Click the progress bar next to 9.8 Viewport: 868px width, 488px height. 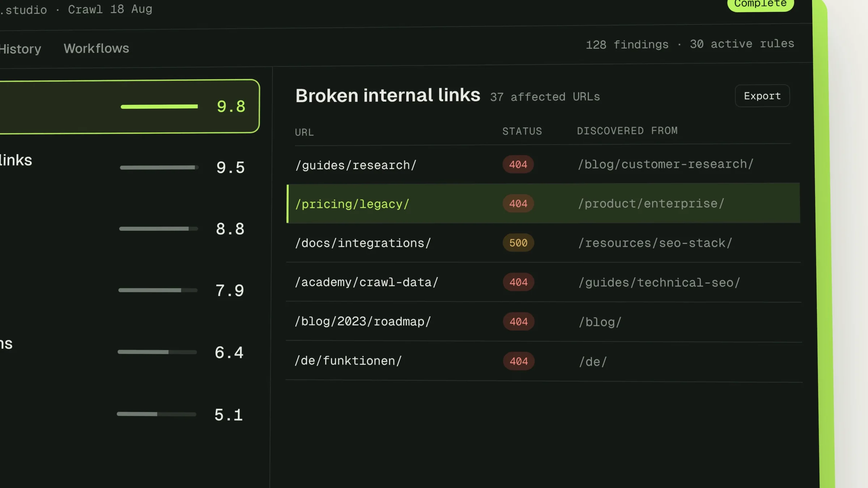(159, 106)
